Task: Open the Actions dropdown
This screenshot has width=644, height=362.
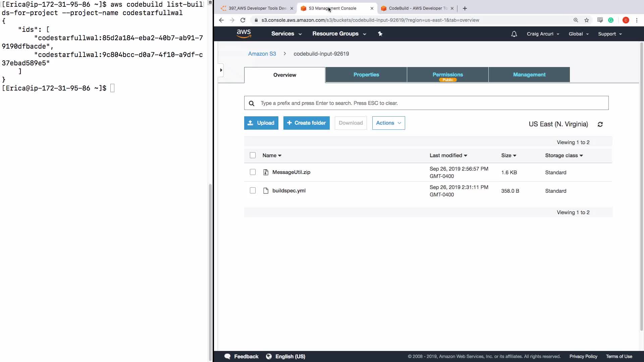Action: pyautogui.click(x=388, y=123)
